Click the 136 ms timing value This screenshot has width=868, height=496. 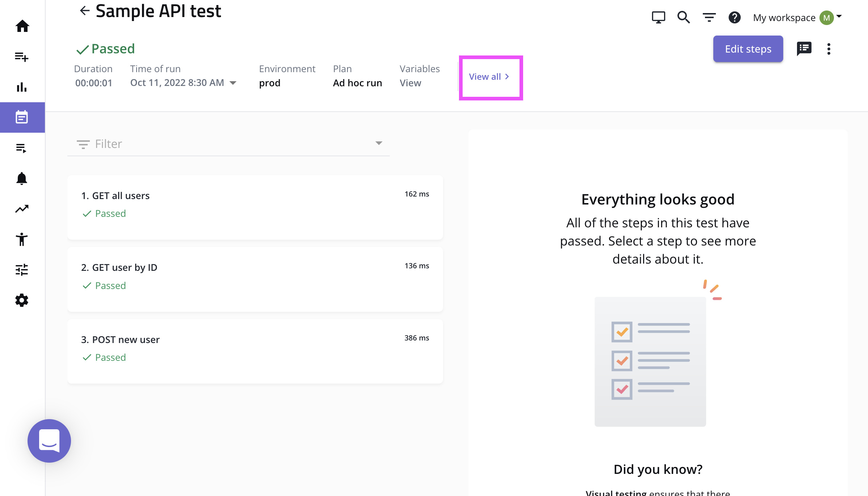click(x=417, y=266)
